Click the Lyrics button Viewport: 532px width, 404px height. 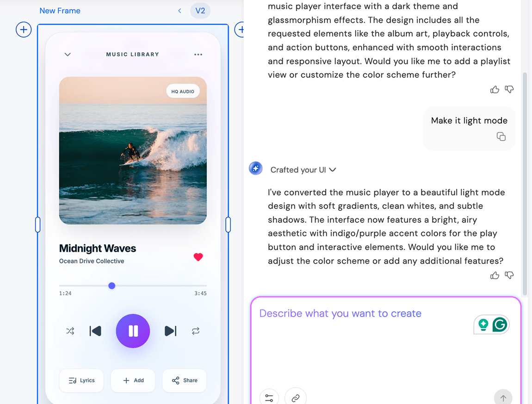[81, 380]
